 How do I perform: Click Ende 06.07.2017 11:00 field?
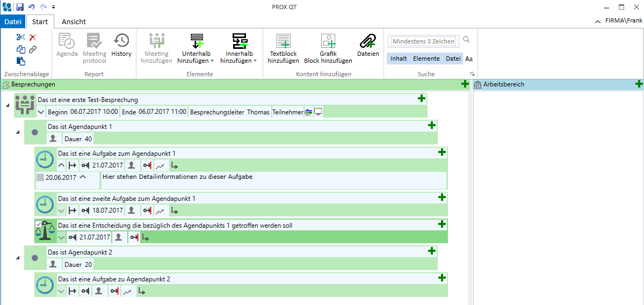click(x=154, y=112)
